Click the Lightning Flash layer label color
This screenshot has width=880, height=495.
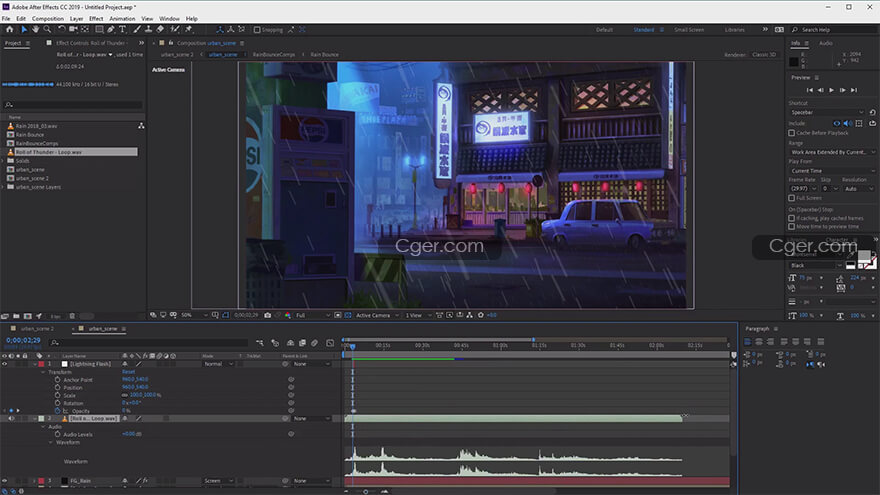[x=41, y=364]
